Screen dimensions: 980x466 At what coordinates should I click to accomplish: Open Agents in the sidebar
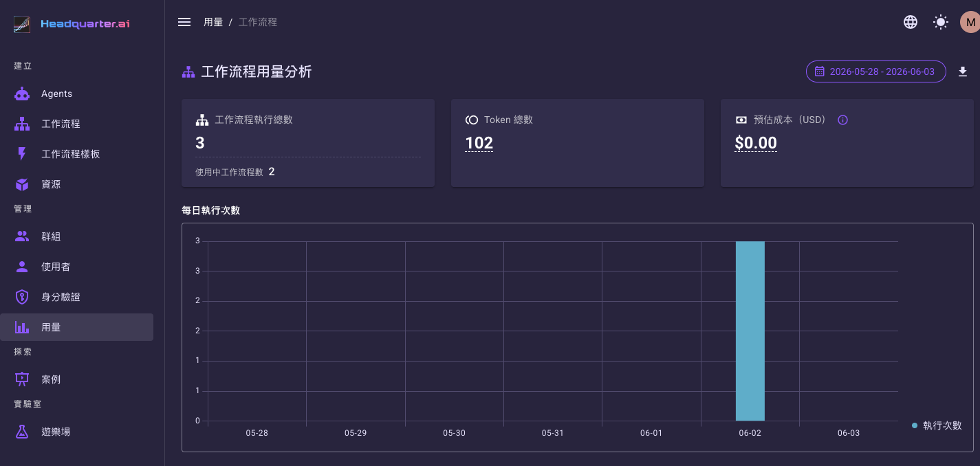[76, 93]
